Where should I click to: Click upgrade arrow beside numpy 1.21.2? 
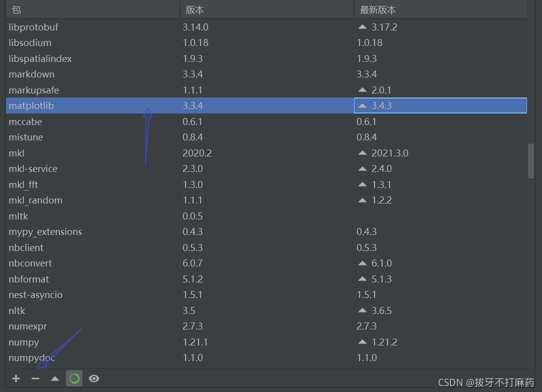[x=362, y=342]
